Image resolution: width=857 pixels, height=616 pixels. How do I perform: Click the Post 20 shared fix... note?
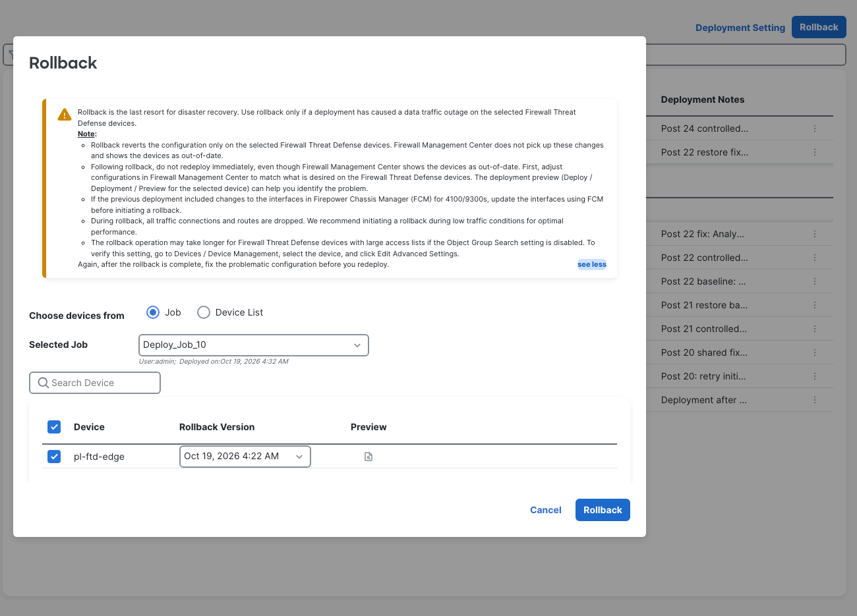point(704,352)
